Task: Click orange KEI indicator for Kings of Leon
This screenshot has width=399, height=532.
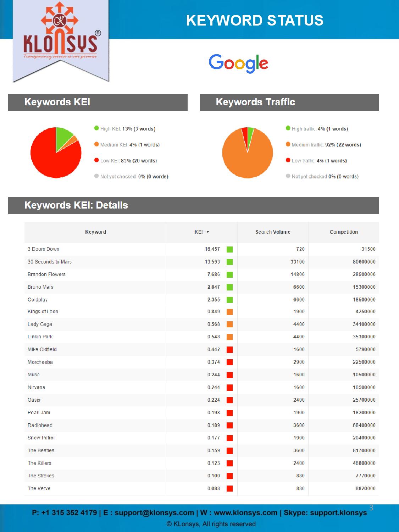Action: pyautogui.click(x=229, y=312)
